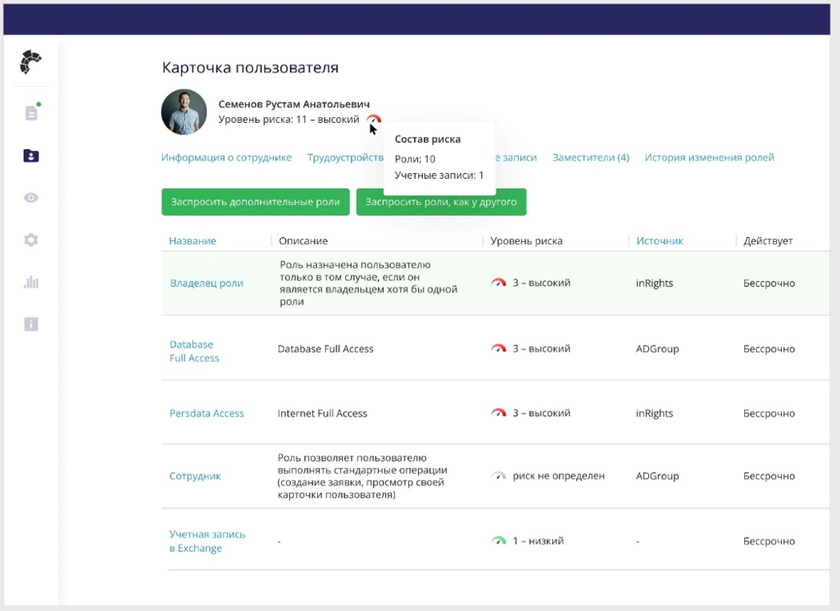Open the bar chart reports icon
The image size is (840, 611).
31,282
